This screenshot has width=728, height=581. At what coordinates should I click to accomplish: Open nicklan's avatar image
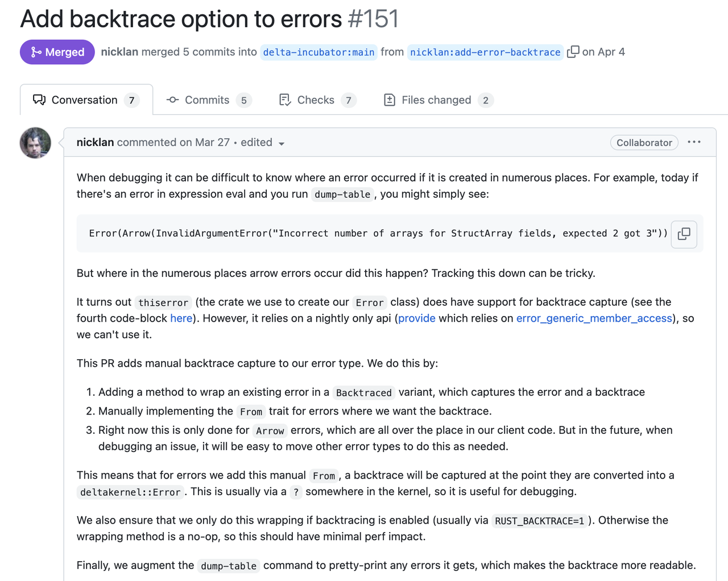tap(35, 143)
